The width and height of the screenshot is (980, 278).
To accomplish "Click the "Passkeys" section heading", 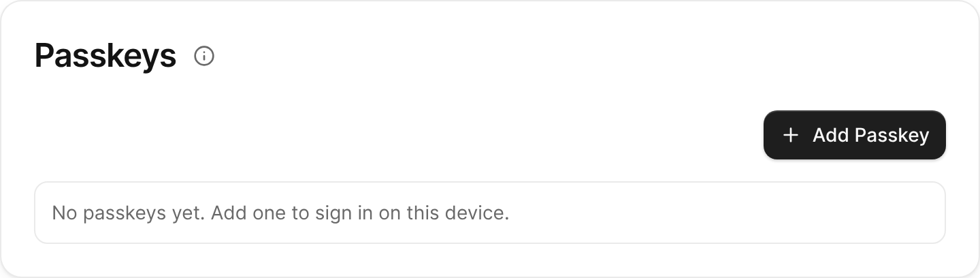I will click(105, 56).
